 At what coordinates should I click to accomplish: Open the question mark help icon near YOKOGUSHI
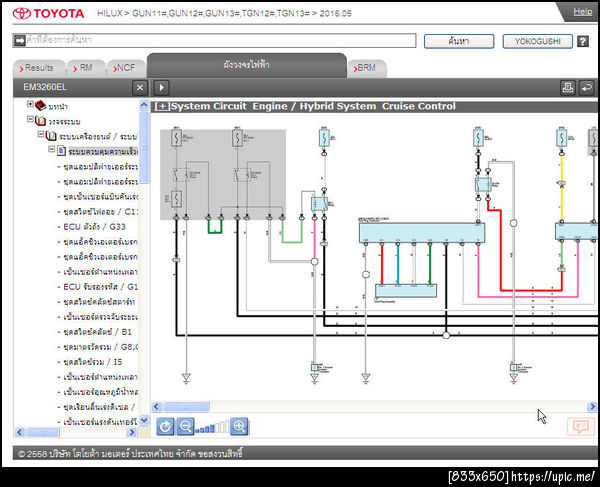click(582, 41)
